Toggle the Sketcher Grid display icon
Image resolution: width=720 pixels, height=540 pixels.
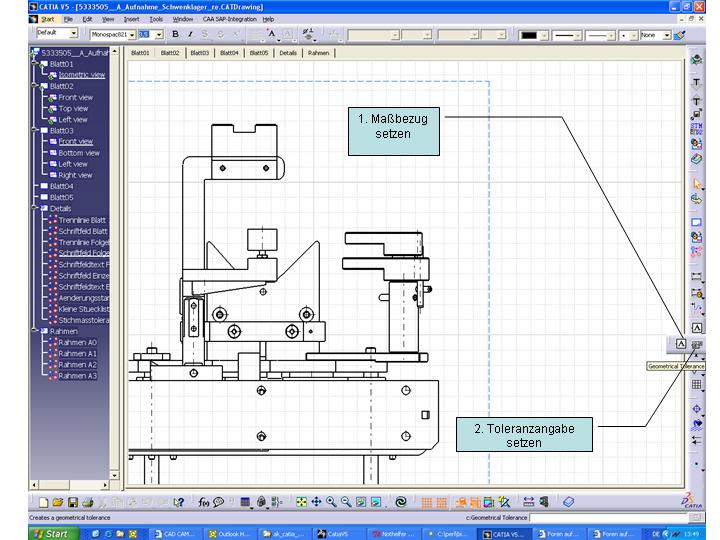[x=427, y=502]
